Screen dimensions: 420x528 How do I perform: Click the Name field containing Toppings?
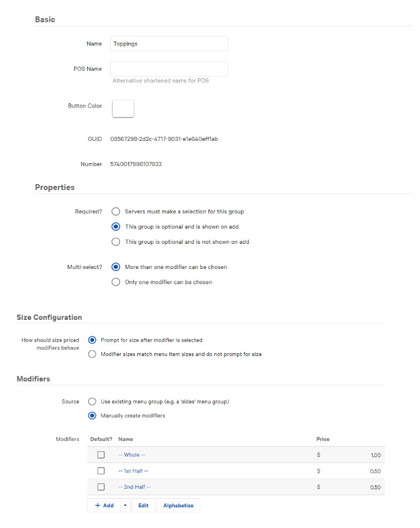tap(169, 44)
